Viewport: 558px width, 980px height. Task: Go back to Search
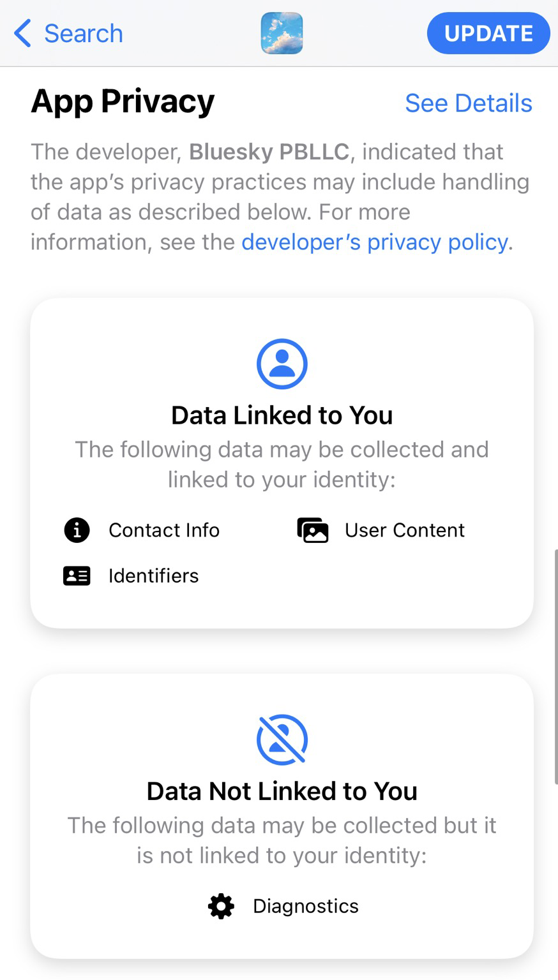(83, 33)
